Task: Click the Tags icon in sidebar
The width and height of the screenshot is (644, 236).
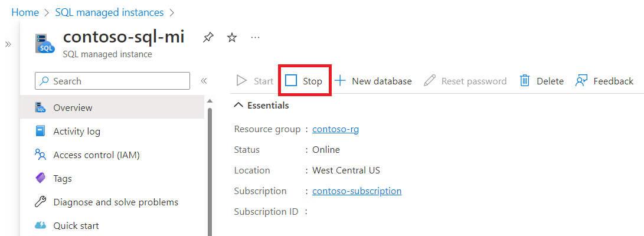Action: 40,178
